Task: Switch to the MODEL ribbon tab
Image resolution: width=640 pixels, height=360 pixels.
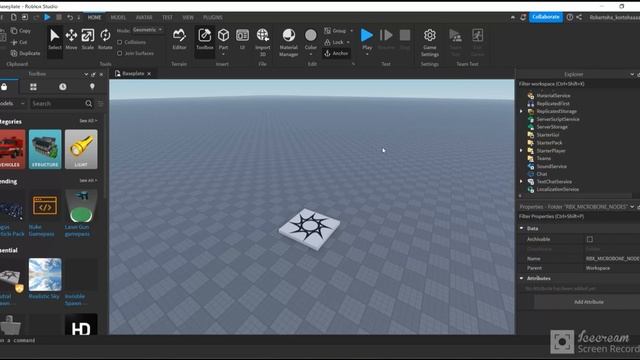Action: [118, 18]
